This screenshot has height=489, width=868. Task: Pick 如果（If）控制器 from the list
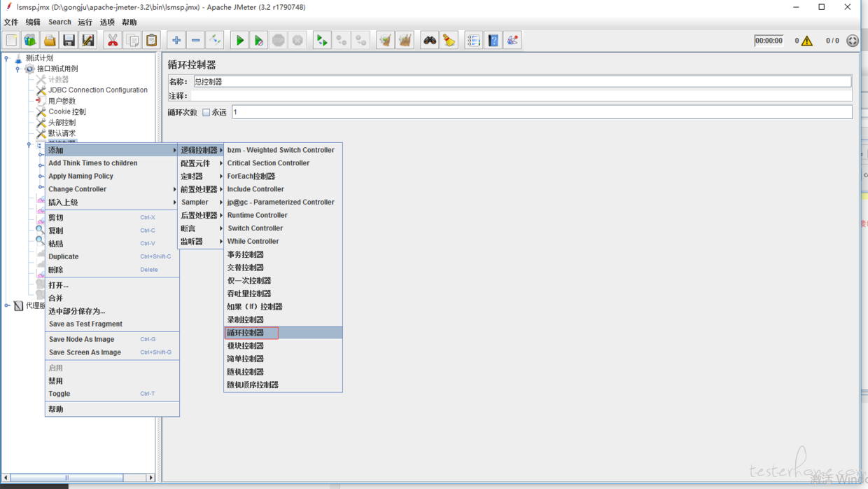click(x=283, y=307)
